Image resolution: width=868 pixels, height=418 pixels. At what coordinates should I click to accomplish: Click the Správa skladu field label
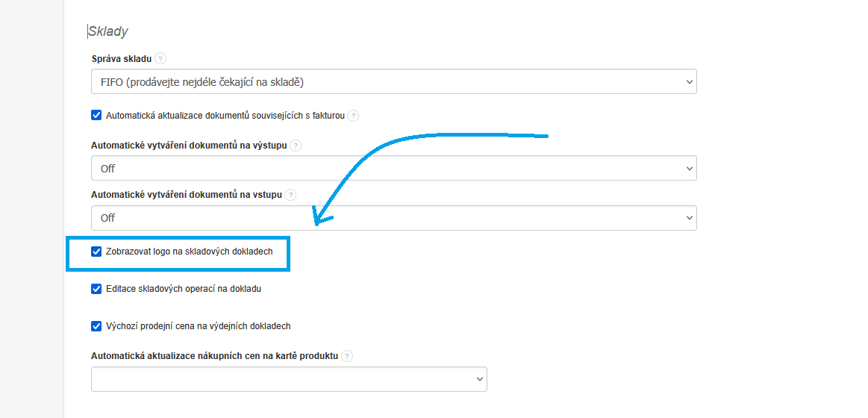coord(121,58)
